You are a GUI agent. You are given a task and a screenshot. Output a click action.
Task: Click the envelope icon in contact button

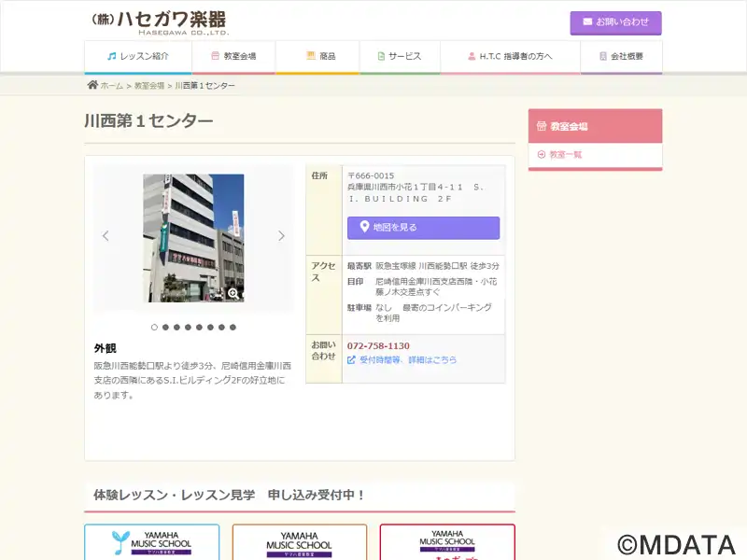tap(587, 21)
